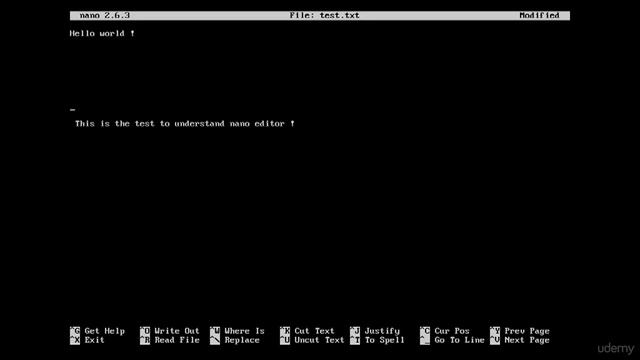Click the Cur Pos shortcut label
Image resolution: width=640 pixels, height=360 pixels.
[444, 331]
